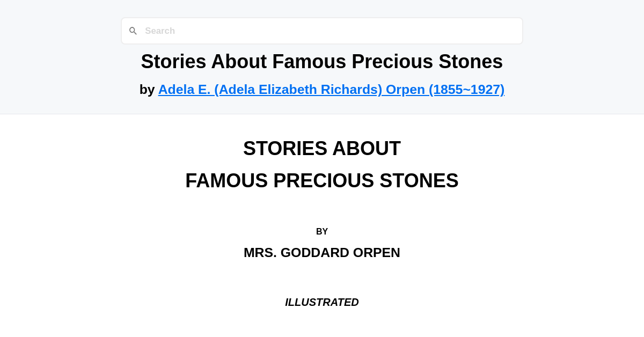This screenshot has width=644, height=337.
Task: Click inside the Search input field
Action: click(322, 31)
